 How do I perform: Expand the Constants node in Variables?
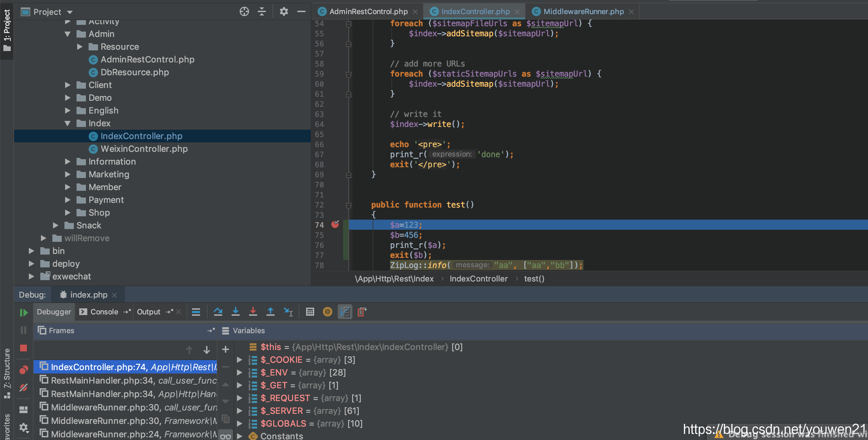pyautogui.click(x=239, y=436)
